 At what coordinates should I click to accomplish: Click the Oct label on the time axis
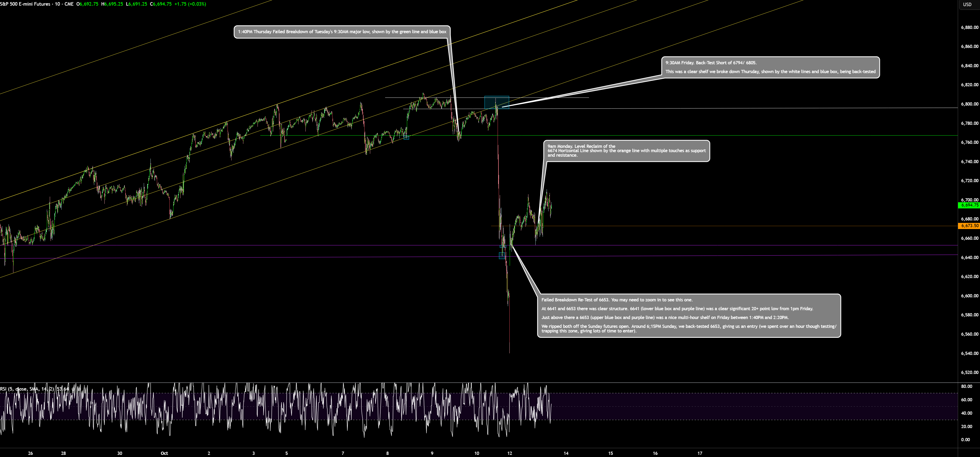[164, 453]
